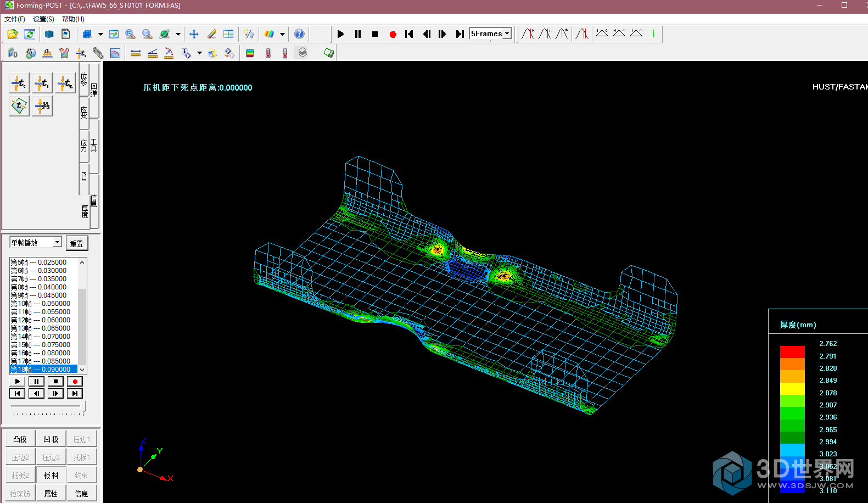Open the 文件(F) menu
The width and height of the screenshot is (868, 503).
tap(15, 19)
